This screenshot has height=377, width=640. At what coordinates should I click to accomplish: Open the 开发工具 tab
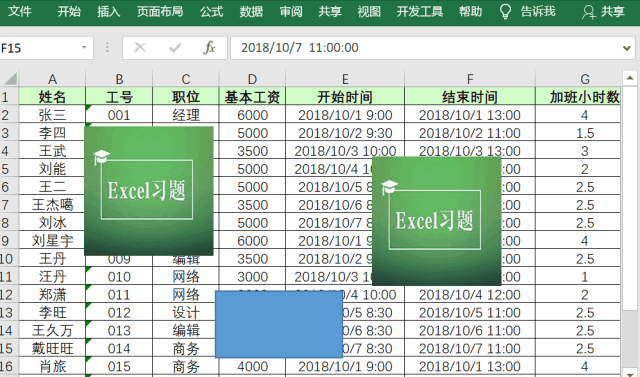(420, 11)
